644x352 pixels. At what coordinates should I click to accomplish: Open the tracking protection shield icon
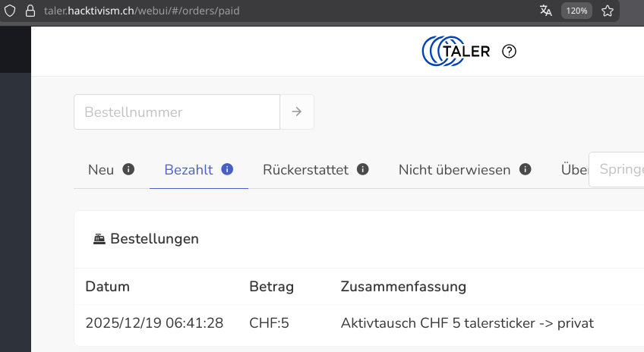point(10,11)
